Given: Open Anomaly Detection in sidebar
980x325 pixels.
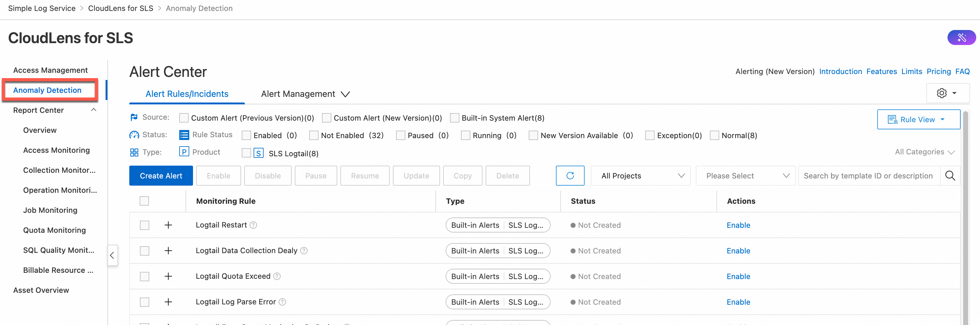Looking at the screenshot, I should 47,90.
